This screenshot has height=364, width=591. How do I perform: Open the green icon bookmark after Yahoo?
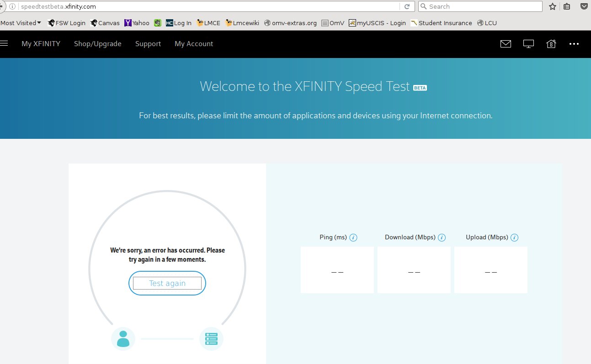pyautogui.click(x=157, y=23)
